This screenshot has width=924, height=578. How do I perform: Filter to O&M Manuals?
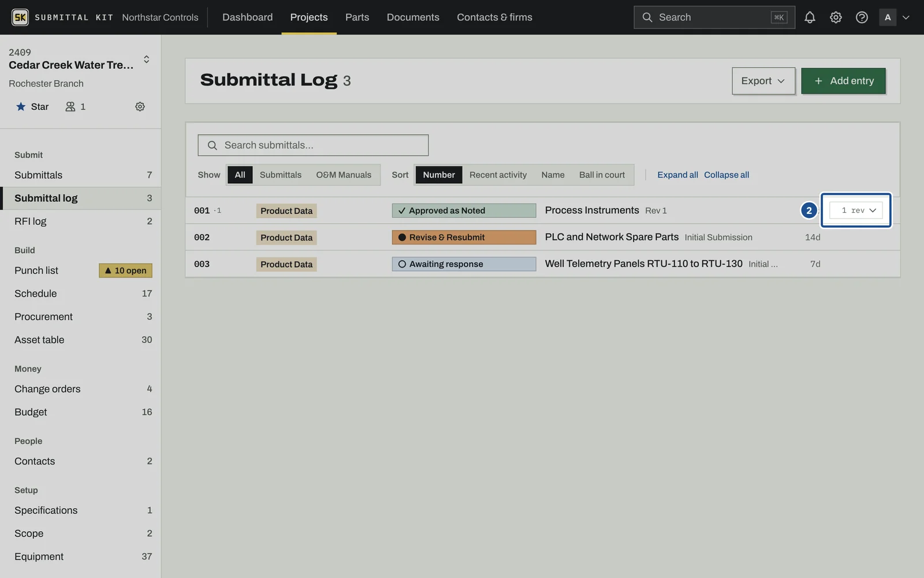coord(344,175)
